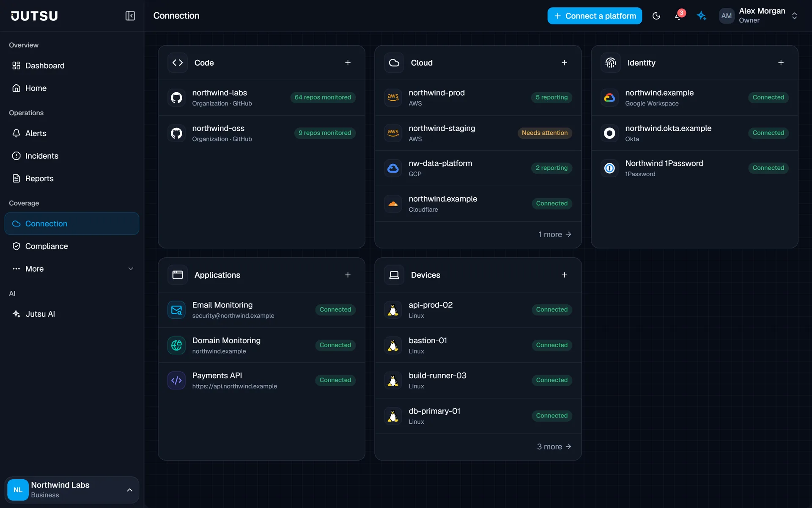Open northwind-staging row name
Image resolution: width=812 pixels, height=508 pixels.
point(442,128)
